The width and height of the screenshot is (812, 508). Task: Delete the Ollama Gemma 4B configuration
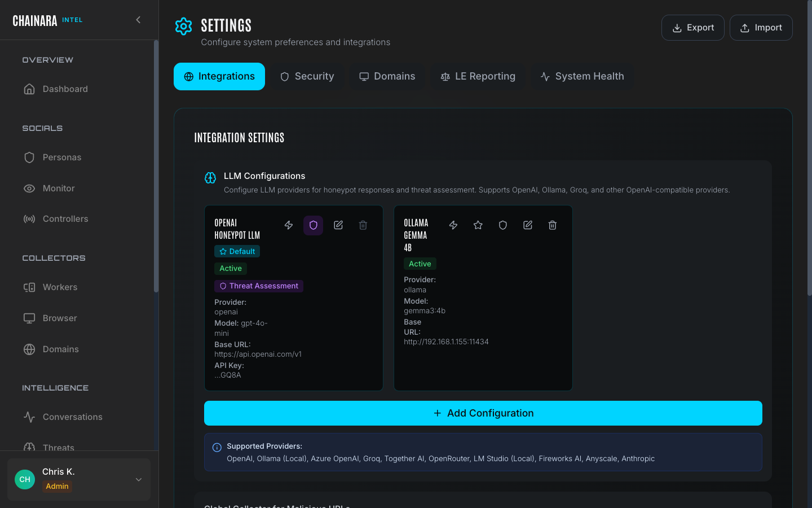[553, 225]
